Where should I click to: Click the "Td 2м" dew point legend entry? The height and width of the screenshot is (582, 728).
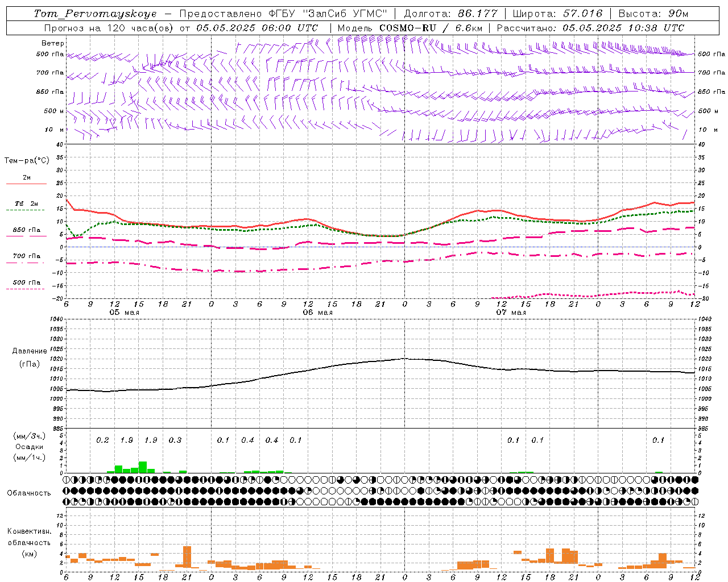click(x=26, y=203)
